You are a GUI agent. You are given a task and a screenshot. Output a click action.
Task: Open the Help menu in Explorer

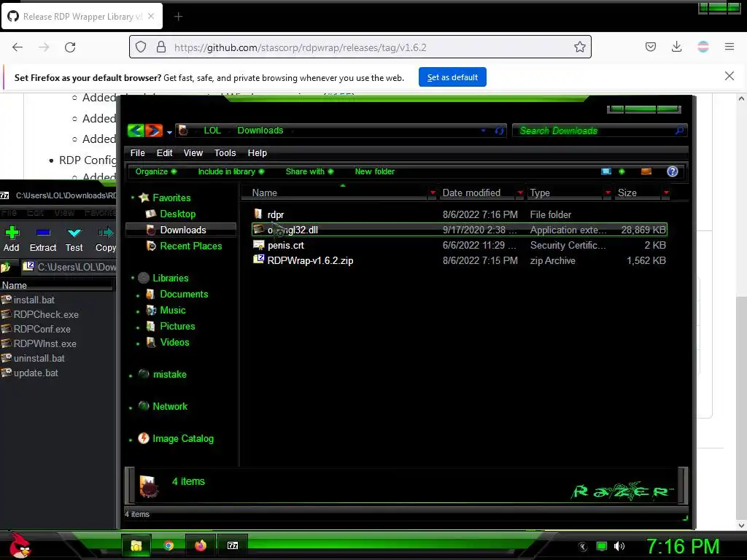click(258, 153)
